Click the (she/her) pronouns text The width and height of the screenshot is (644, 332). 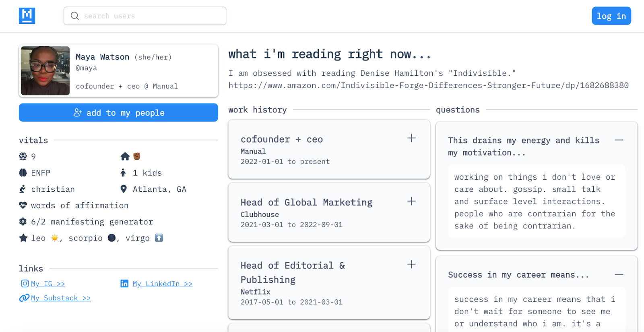tap(153, 57)
